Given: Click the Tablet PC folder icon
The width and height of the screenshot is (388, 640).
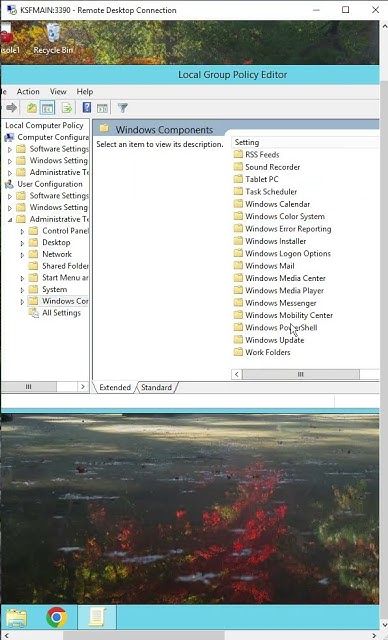Looking at the screenshot, I should [238, 179].
